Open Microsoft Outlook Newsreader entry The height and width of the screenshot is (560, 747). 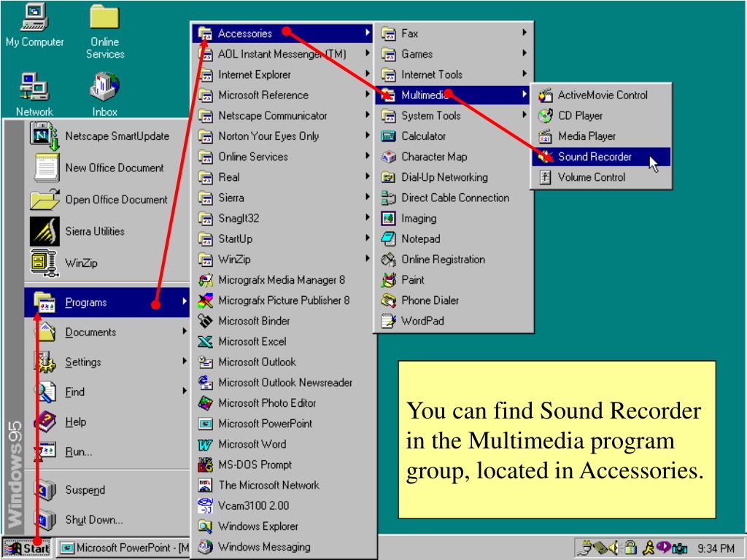[x=282, y=382]
